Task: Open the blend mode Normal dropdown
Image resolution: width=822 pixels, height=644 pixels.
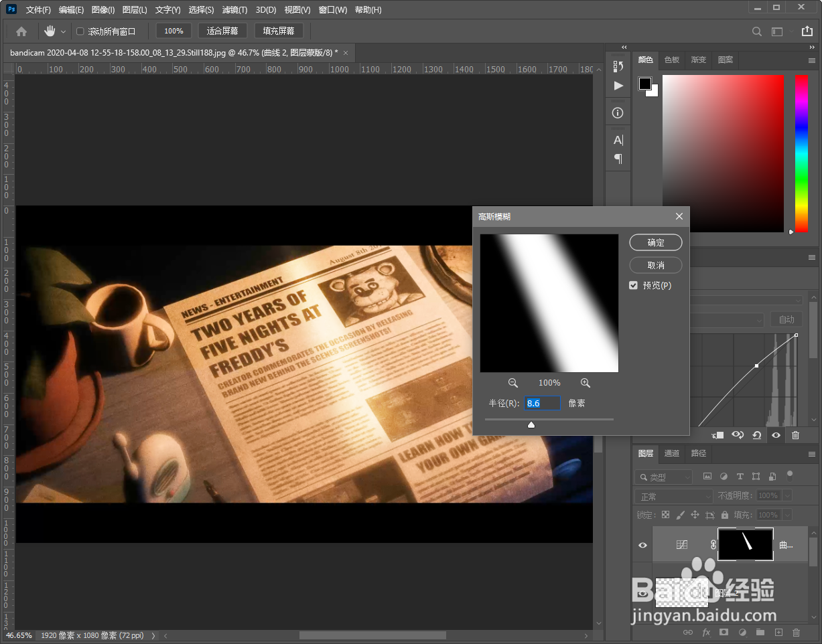Action: pos(674,496)
